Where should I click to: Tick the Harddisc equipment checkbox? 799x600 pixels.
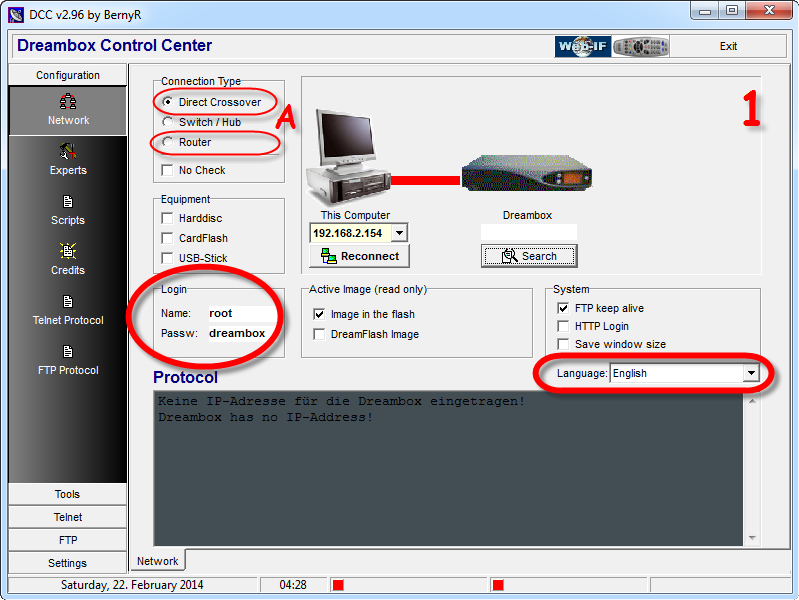[x=167, y=218]
